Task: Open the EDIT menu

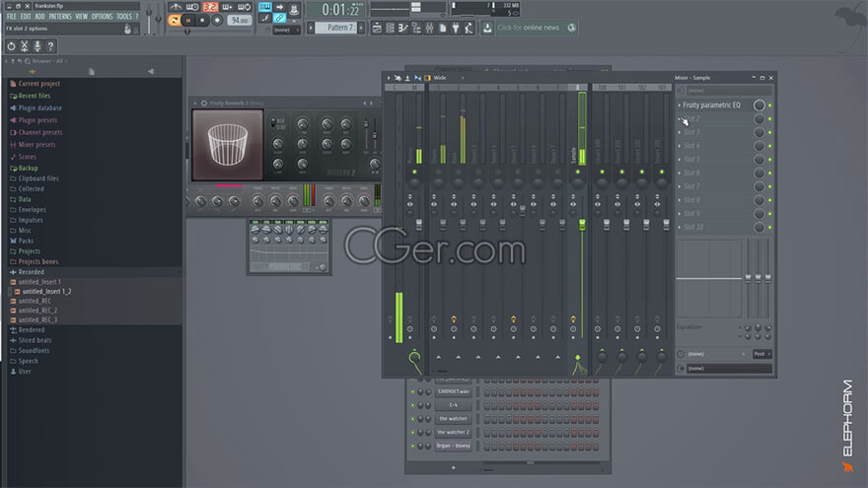Action: click(x=26, y=17)
